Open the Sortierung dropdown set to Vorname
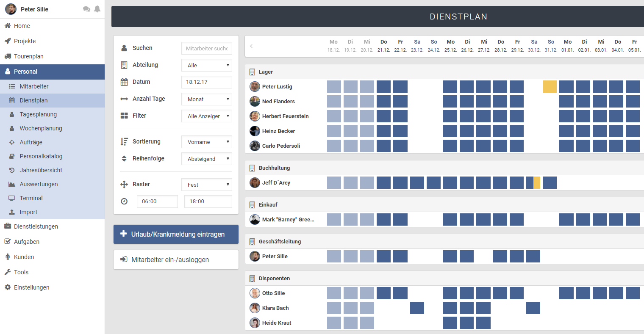This screenshot has height=334, width=644. (207, 142)
